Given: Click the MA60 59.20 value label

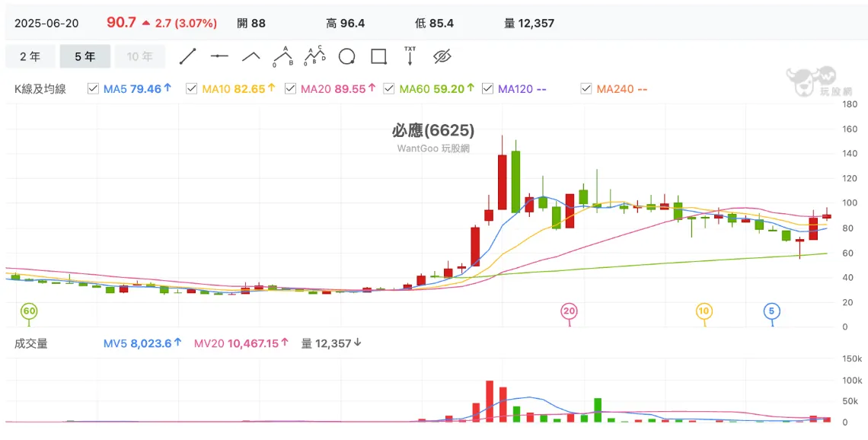Looking at the screenshot, I should pyautogui.click(x=437, y=88).
